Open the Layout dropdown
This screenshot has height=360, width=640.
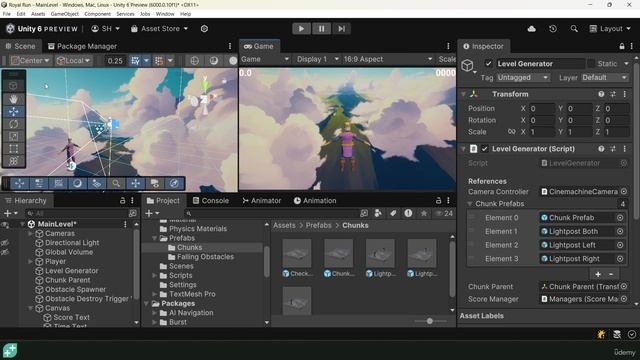tap(610, 29)
